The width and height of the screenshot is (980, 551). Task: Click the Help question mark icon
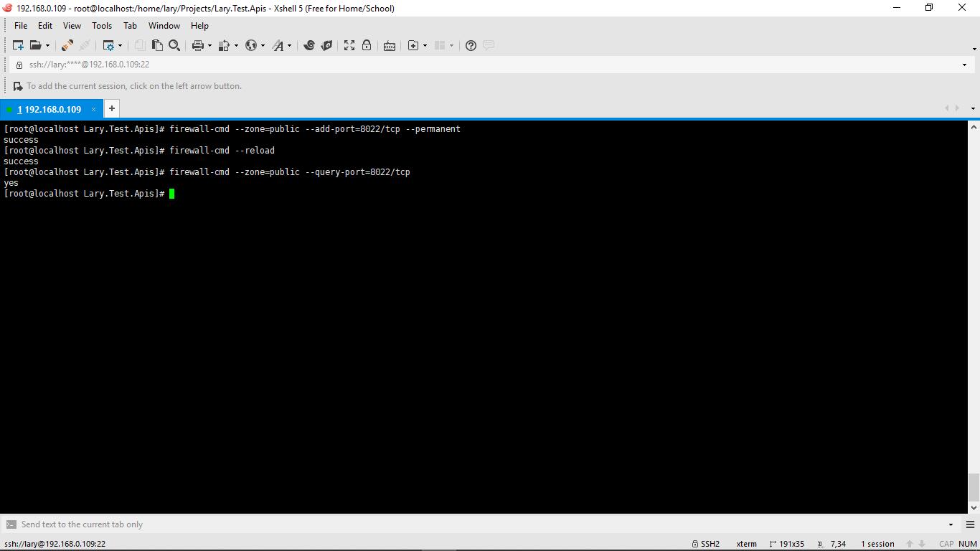(471, 45)
